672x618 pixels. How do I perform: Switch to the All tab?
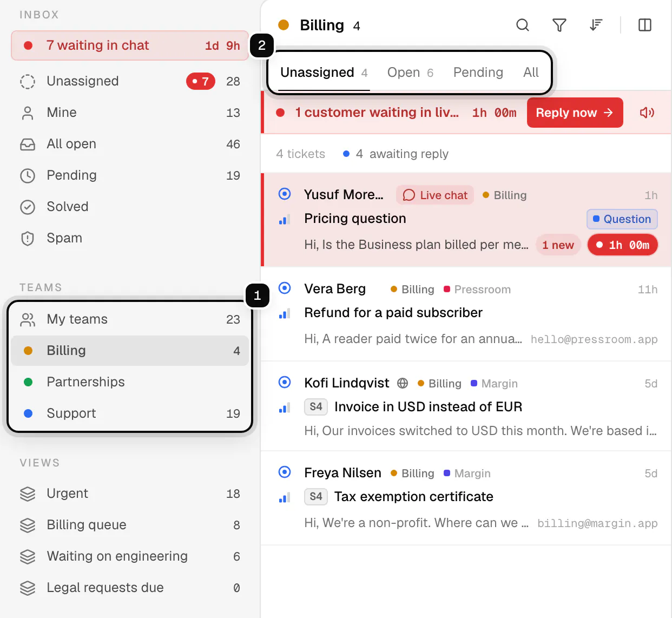coord(531,73)
